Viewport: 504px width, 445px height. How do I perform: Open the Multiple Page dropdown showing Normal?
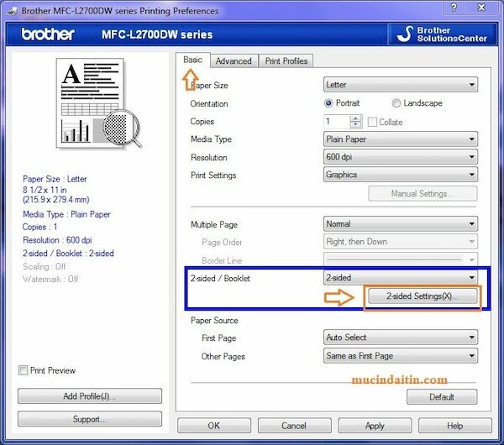(401, 224)
